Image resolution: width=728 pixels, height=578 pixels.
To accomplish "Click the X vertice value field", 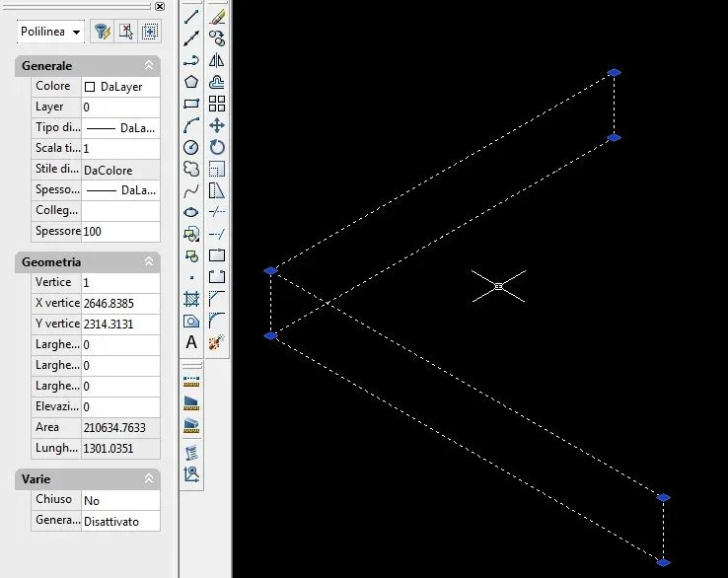I will point(120,303).
